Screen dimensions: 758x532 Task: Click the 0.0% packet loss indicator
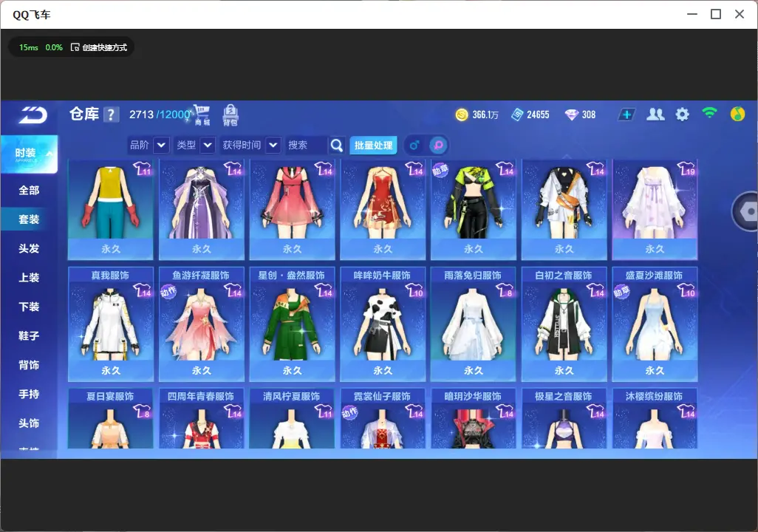click(54, 47)
